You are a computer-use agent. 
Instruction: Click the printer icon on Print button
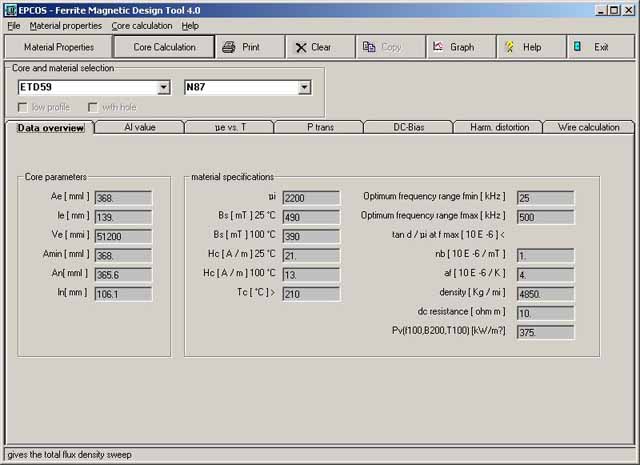click(x=229, y=47)
